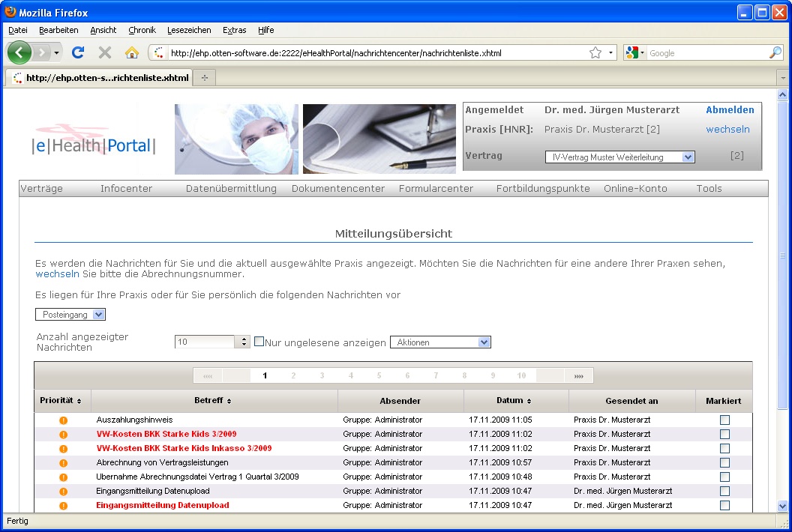Click the Abmelden link

(x=730, y=110)
